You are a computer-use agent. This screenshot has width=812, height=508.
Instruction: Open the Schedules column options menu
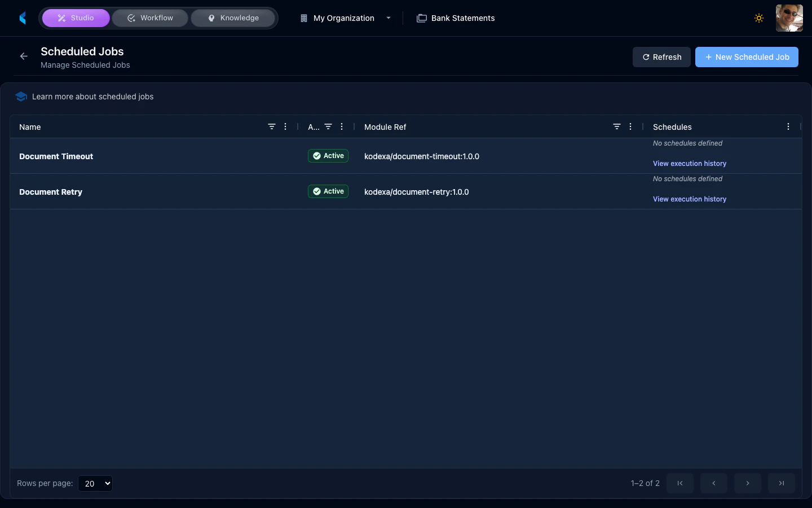click(788, 126)
